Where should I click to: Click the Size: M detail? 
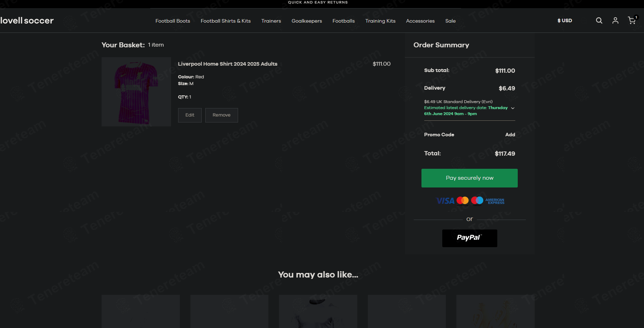pyautogui.click(x=186, y=84)
